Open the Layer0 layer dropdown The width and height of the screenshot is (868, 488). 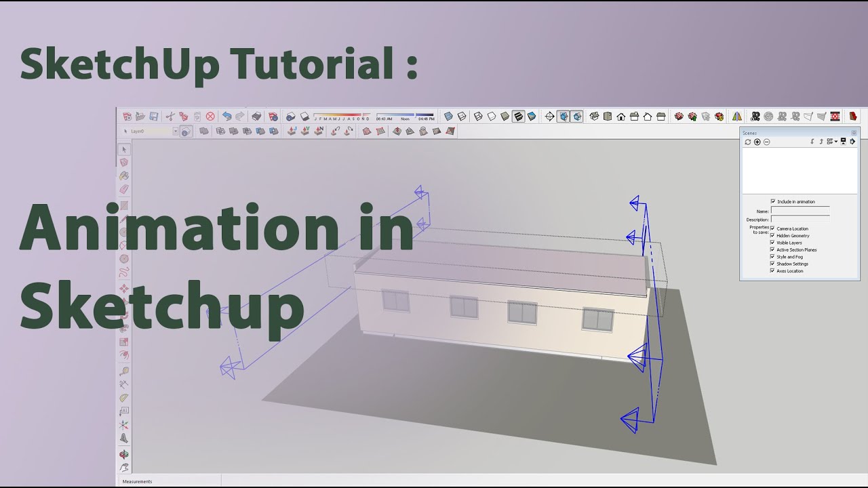[176, 131]
